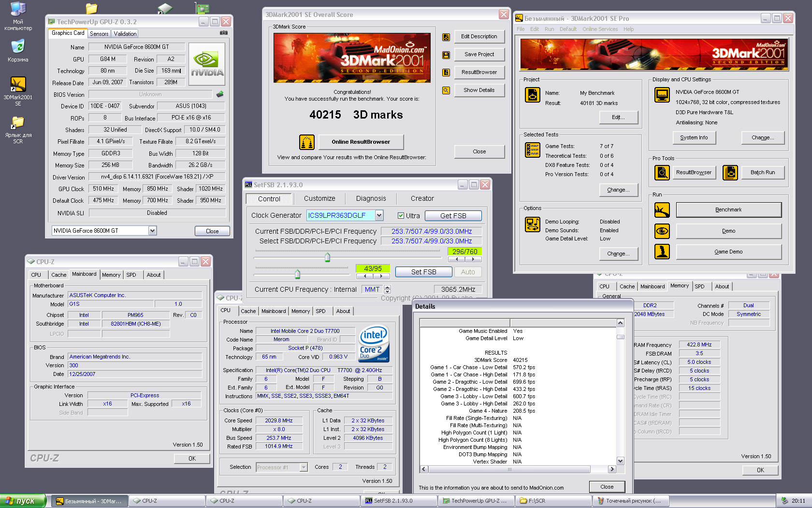Click the Details window vertical scrollbar down arrow
The height and width of the screenshot is (508, 812).
click(621, 461)
